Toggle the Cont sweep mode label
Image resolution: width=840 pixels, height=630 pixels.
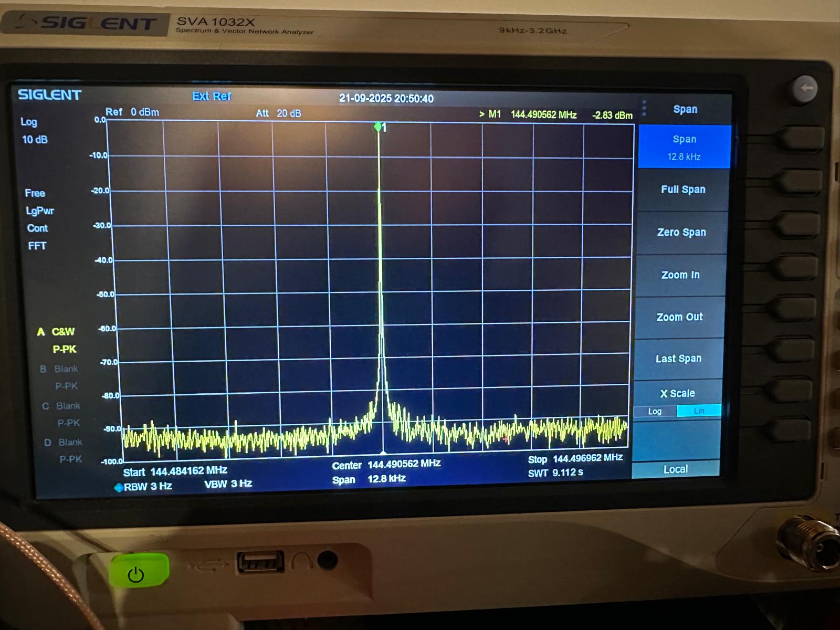click(37, 228)
